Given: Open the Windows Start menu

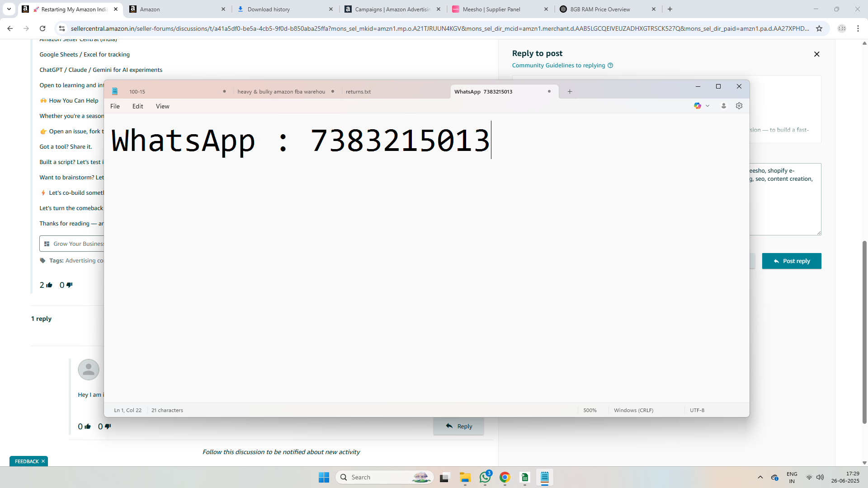Looking at the screenshot, I should pos(324,477).
